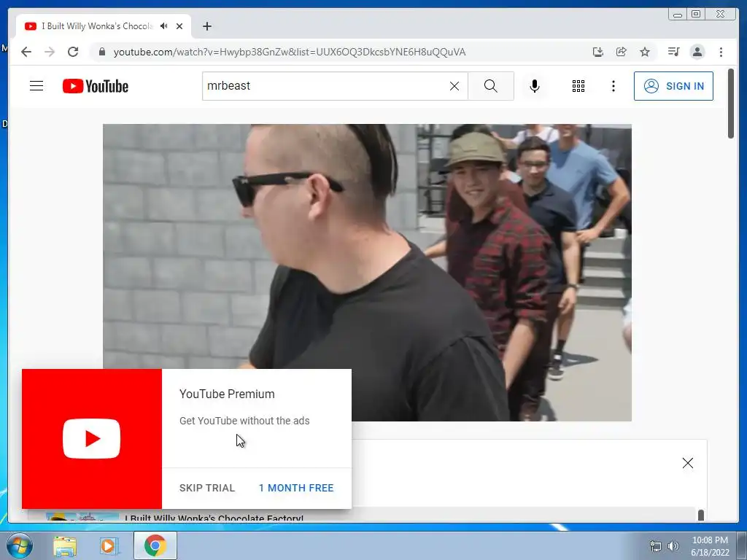Go back using browser back arrow
This screenshot has height=560, width=747.
pyautogui.click(x=26, y=52)
